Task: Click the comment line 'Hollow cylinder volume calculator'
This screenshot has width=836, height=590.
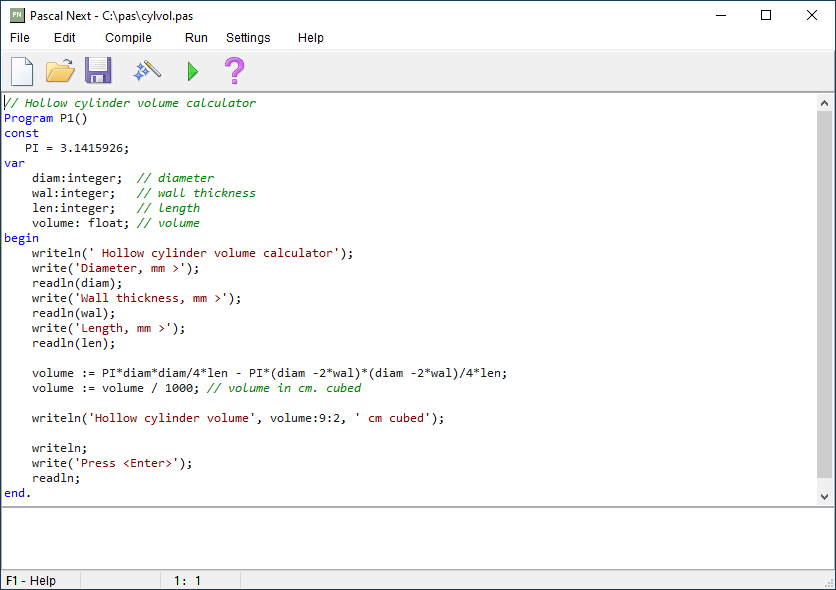Action: click(130, 103)
